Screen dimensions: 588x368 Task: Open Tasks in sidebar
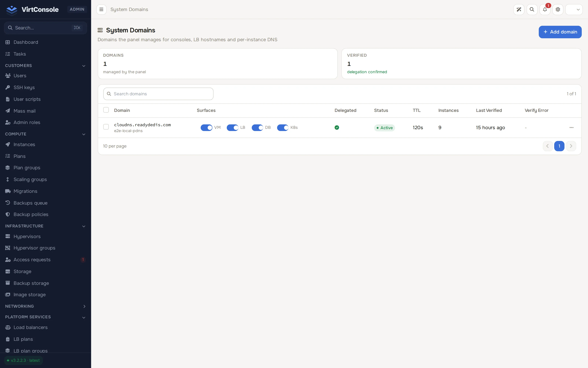click(45, 54)
